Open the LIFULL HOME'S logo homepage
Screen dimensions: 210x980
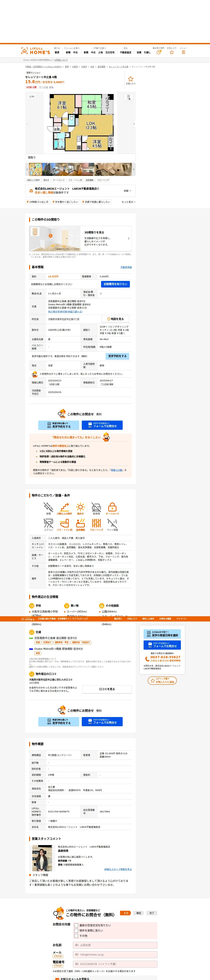(x=35, y=51)
